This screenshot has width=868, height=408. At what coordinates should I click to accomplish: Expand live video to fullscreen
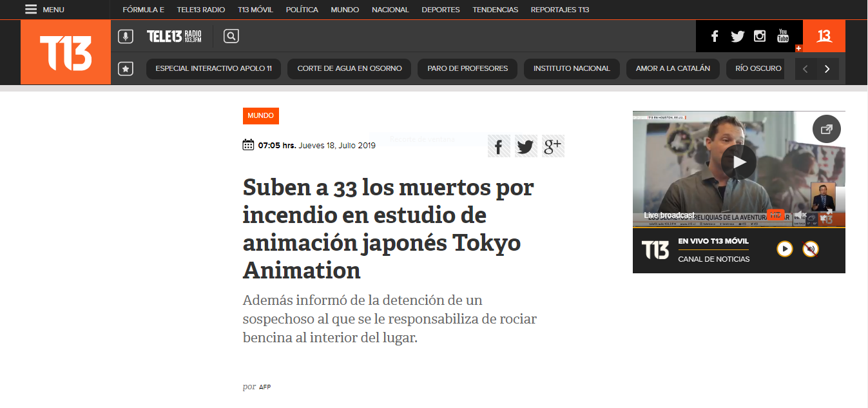pyautogui.click(x=827, y=215)
